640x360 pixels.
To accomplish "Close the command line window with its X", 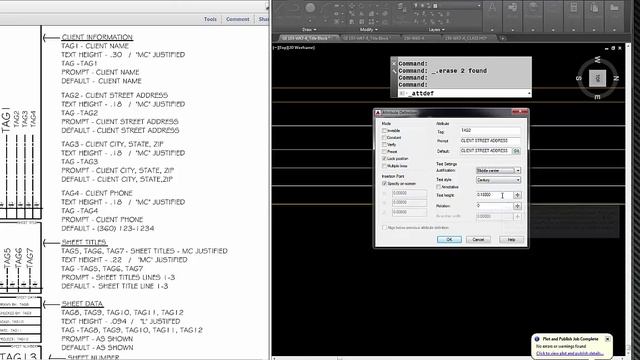I will (x=394, y=63).
